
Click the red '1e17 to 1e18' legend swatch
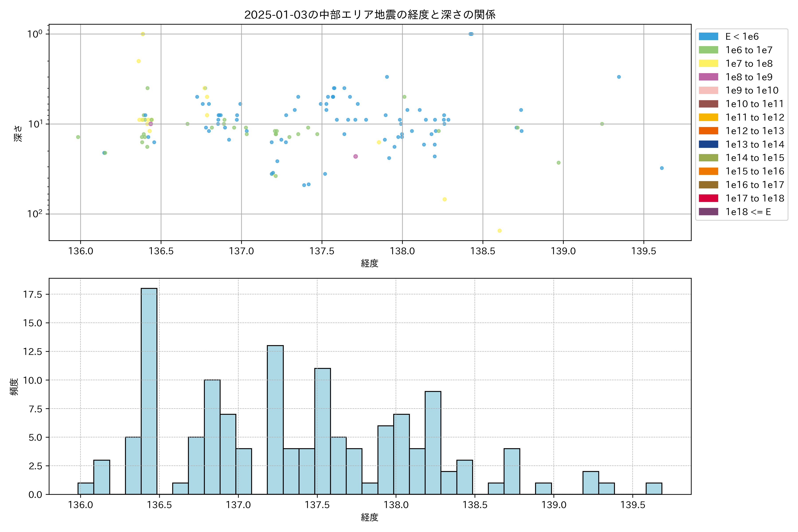coord(708,198)
